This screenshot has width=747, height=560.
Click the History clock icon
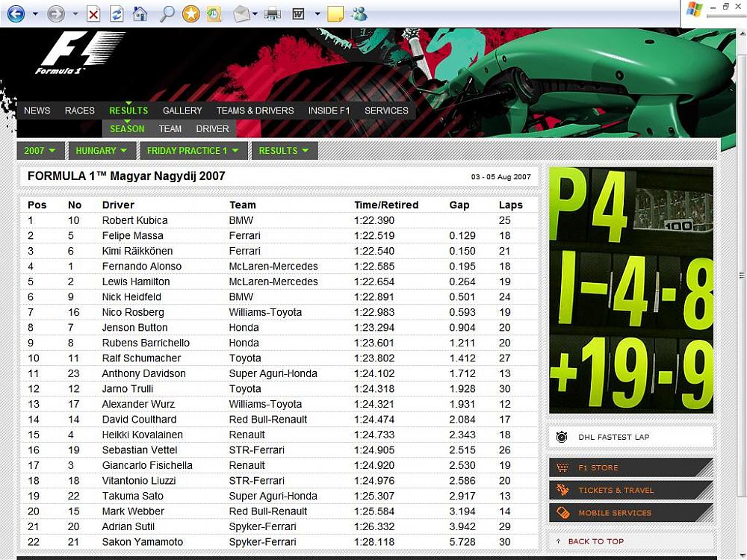[x=214, y=14]
